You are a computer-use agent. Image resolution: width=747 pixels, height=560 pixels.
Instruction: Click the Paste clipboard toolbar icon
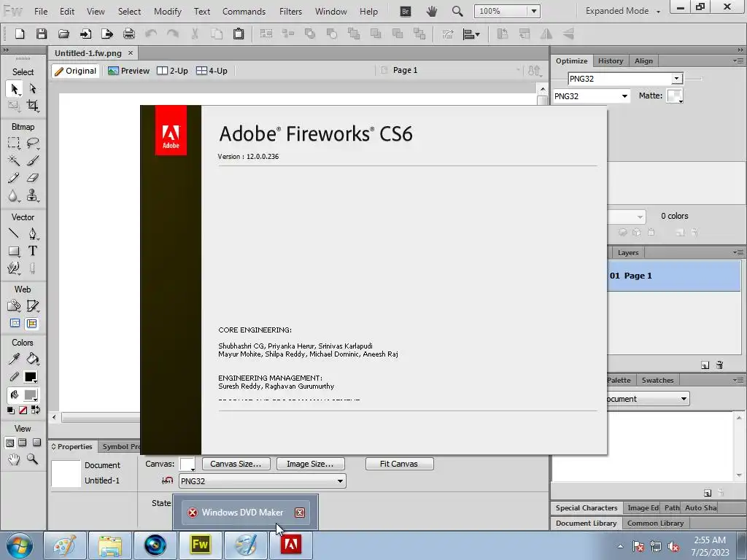(239, 34)
